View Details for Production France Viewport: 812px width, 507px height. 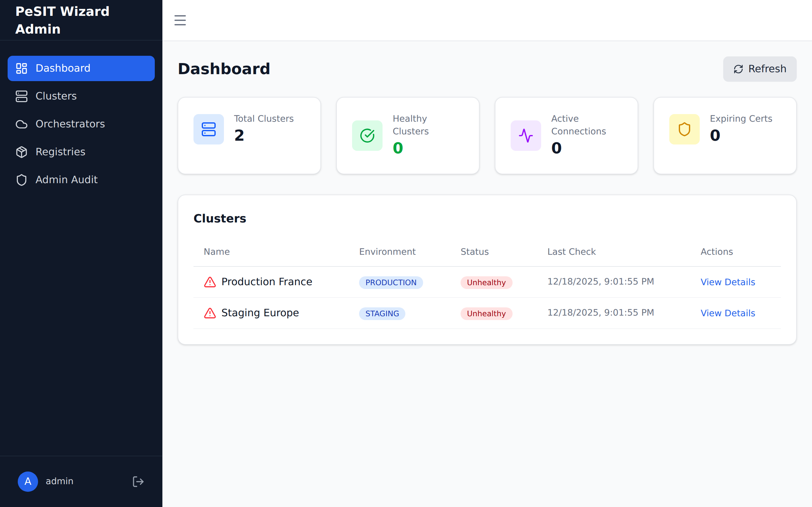[x=727, y=282]
